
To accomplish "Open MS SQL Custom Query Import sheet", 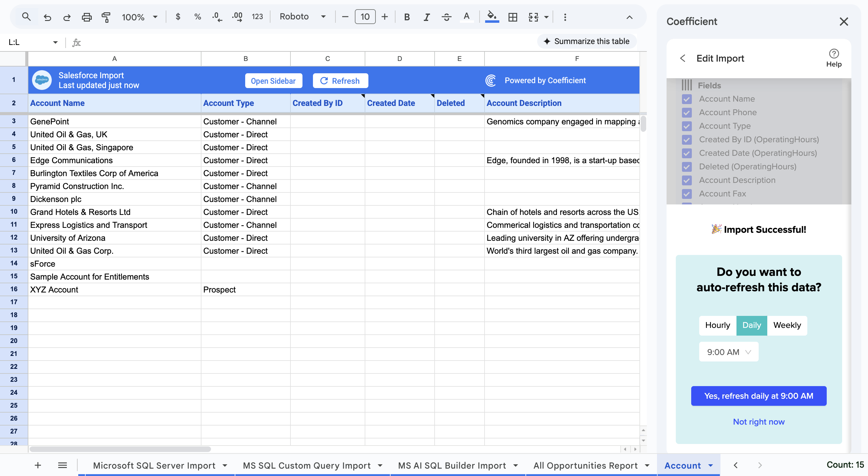I will [306, 466].
